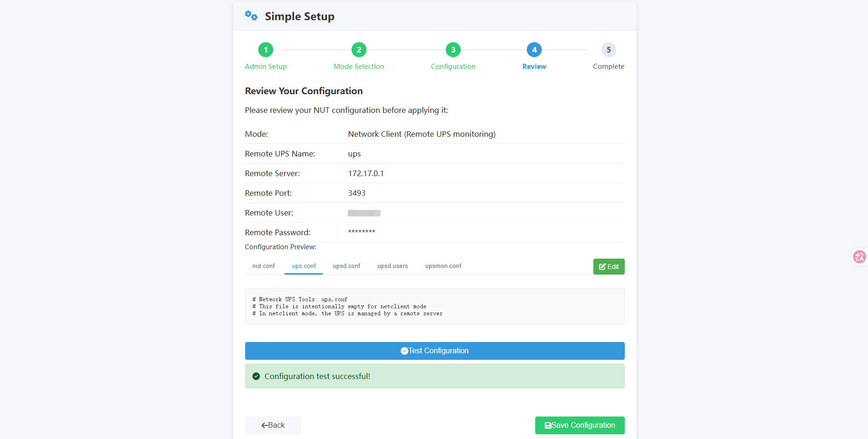Click step 5 Complete circle
Image resolution: width=868 pixels, height=439 pixels.
coord(609,50)
